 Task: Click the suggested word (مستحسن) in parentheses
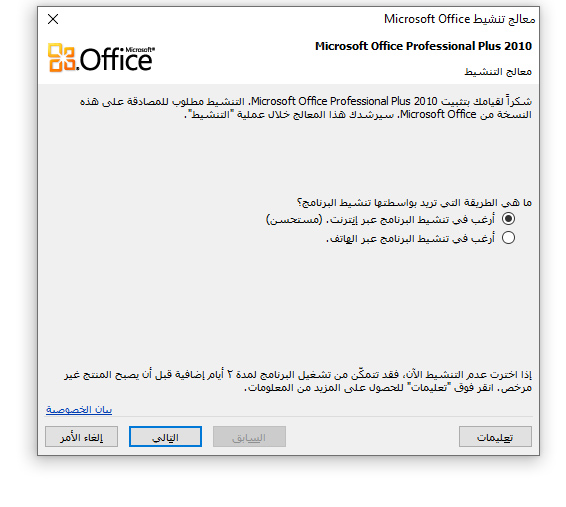[x=294, y=219]
